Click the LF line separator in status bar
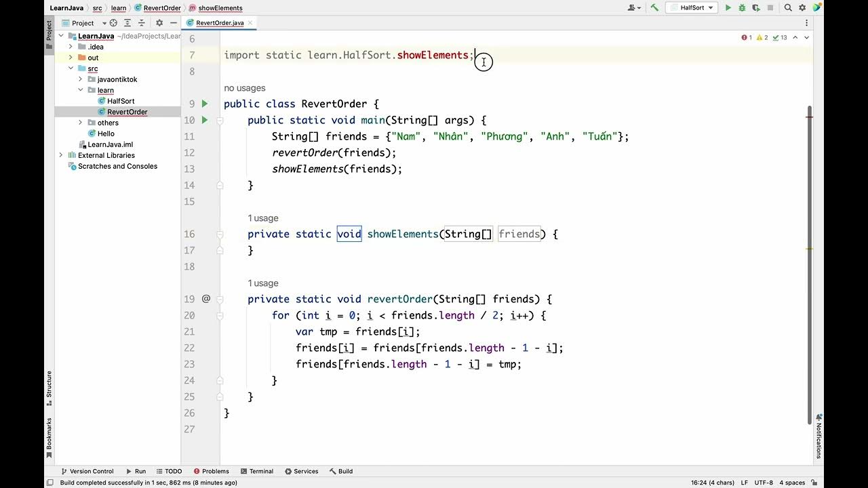868x488 pixels. tap(745, 483)
